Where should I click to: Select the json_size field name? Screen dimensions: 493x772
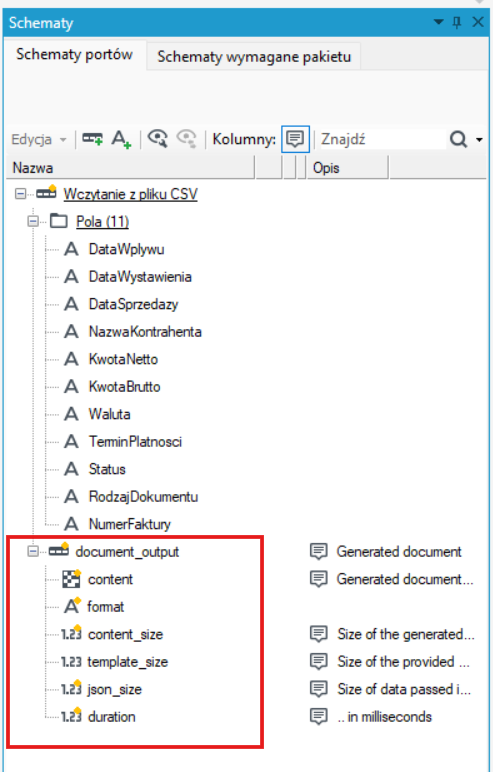115,690
